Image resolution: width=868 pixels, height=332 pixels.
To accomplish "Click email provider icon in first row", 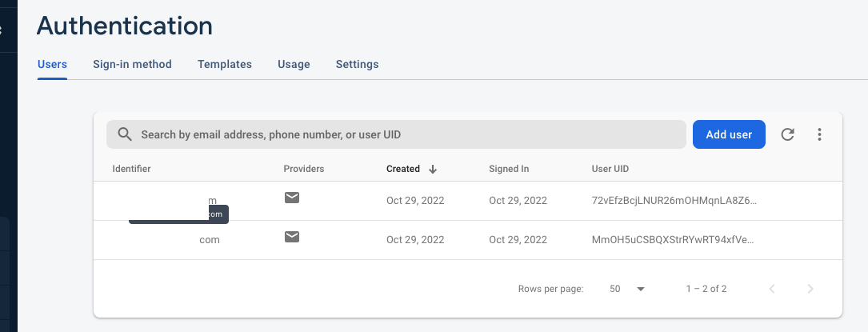I will (292, 198).
